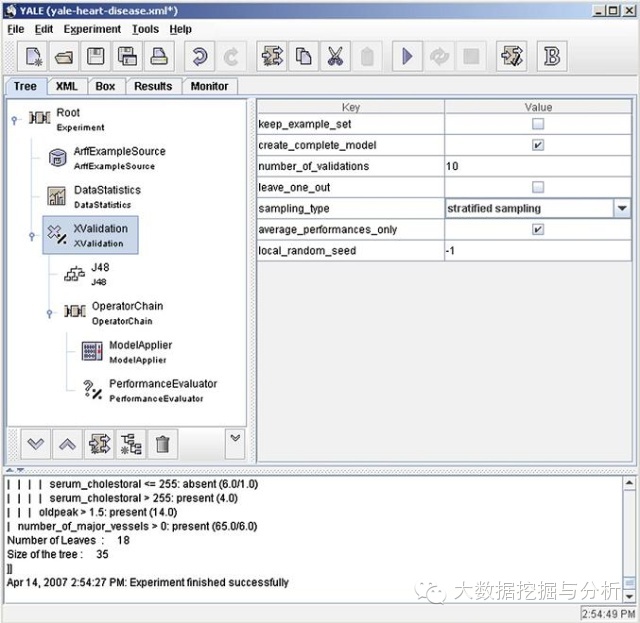Select the ArffExampleSource operator
The width and height of the screenshot is (640, 623).
tap(107, 158)
